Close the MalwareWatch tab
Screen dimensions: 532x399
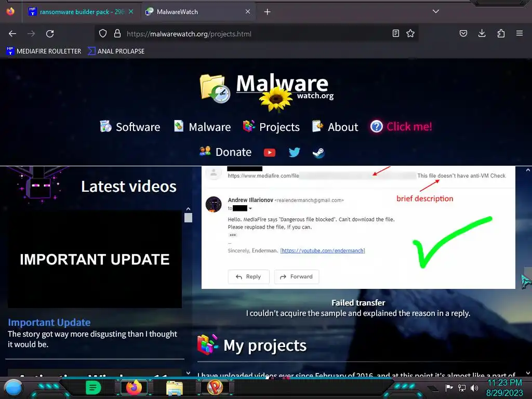coord(248,11)
